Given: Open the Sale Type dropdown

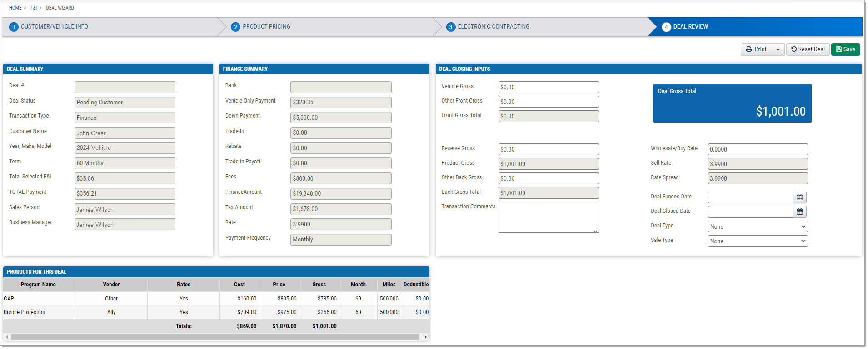Looking at the screenshot, I should pyautogui.click(x=758, y=241).
